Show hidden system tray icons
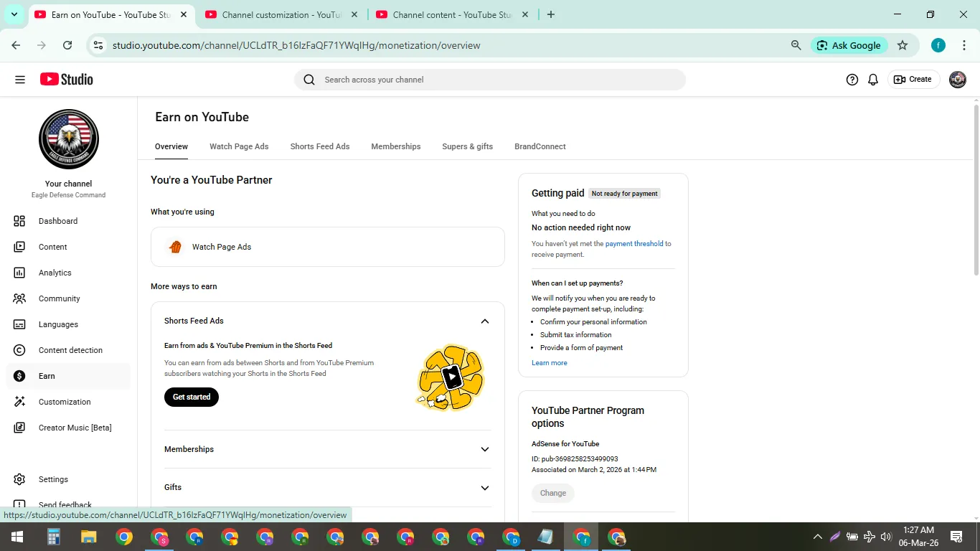This screenshot has width=980, height=551. (x=817, y=537)
